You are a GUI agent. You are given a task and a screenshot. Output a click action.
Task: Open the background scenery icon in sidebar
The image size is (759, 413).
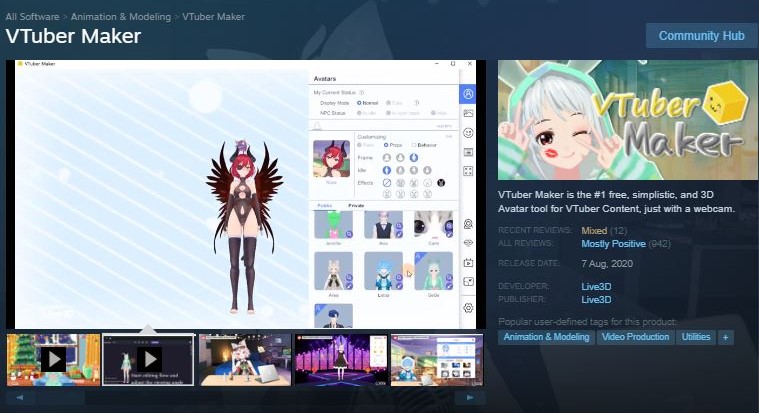point(468,113)
